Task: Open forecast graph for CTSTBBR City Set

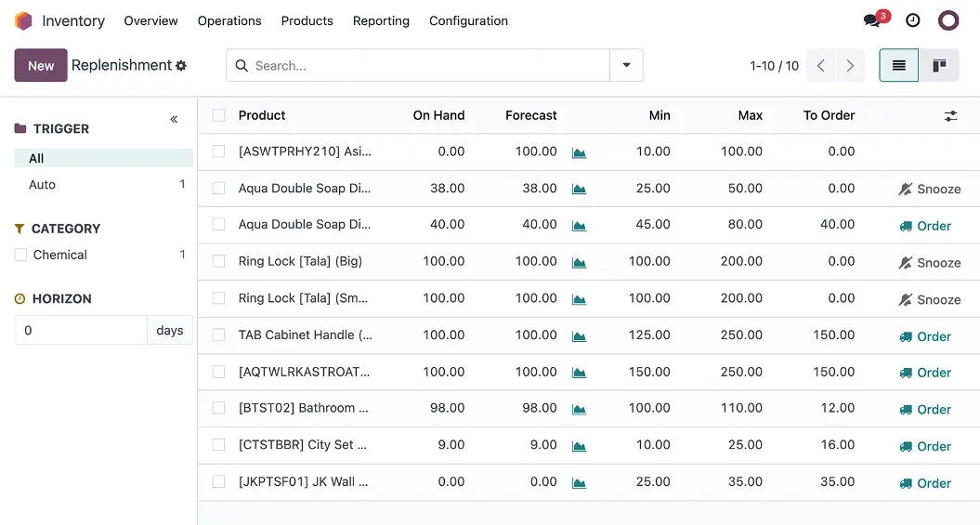Action: pos(580,446)
